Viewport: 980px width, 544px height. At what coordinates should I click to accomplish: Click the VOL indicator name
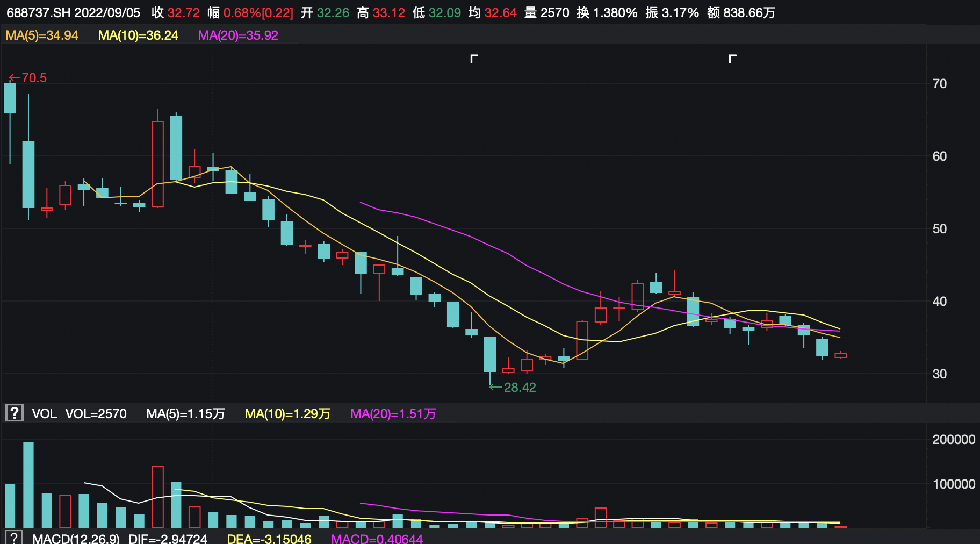coord(44,414)
